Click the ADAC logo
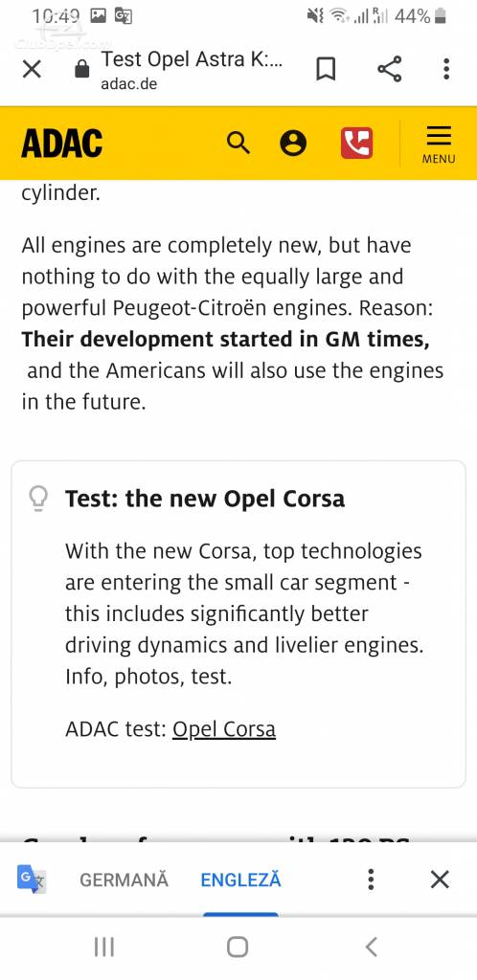477x980 pixels. [x=62, y=144]
